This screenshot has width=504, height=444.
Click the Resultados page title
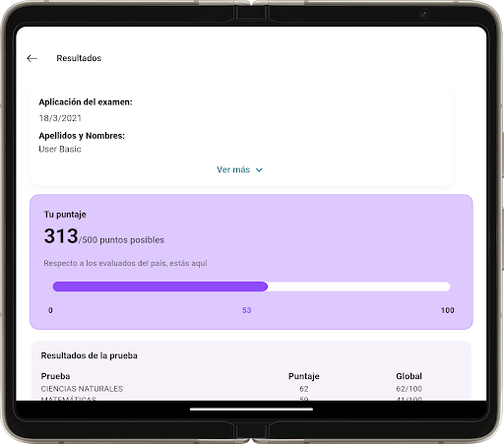pyautogui.click(x=79, y=58)
